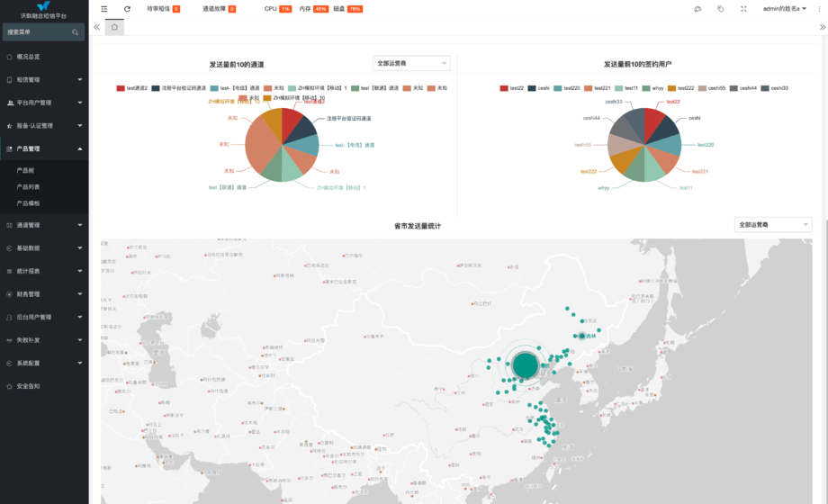Click the 财务管理 icon in sidebar
Viewport: 828px width, 504px height.
pos(10,294)
